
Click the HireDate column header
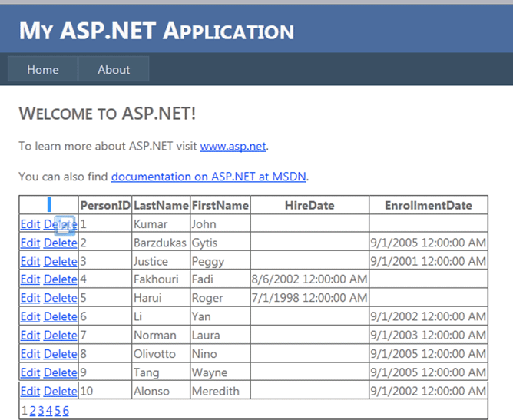[309, 205]
